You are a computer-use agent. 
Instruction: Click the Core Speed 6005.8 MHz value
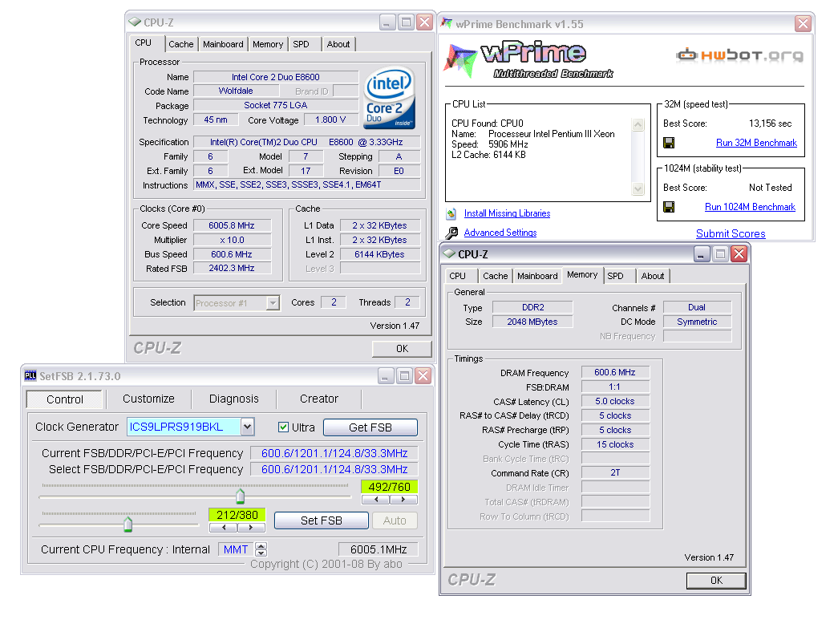click(232, 225)
